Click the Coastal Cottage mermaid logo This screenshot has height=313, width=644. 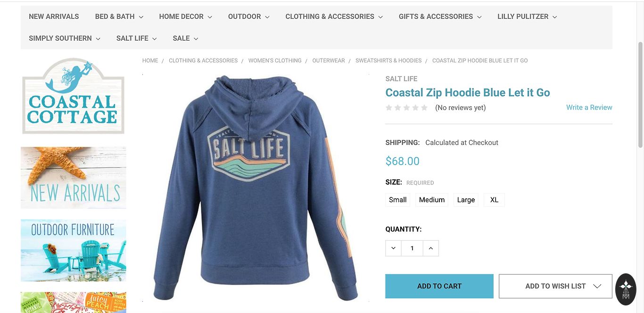[x=73, y=96]
